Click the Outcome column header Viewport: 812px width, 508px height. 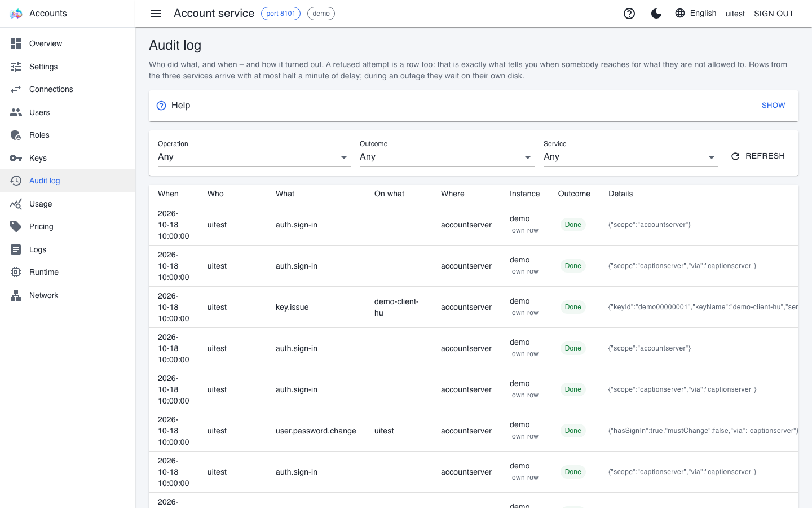click(574, 194)
